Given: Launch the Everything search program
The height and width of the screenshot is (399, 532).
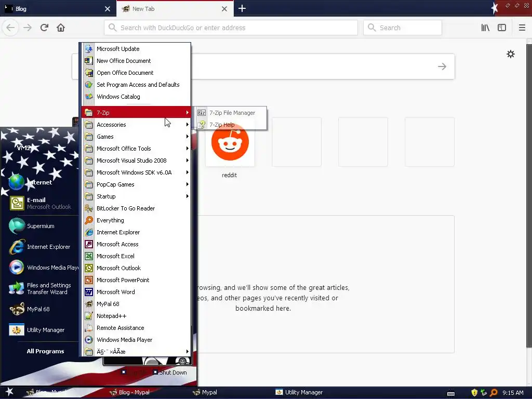Looking at the screenshot, I should click(x=136, y=220).
